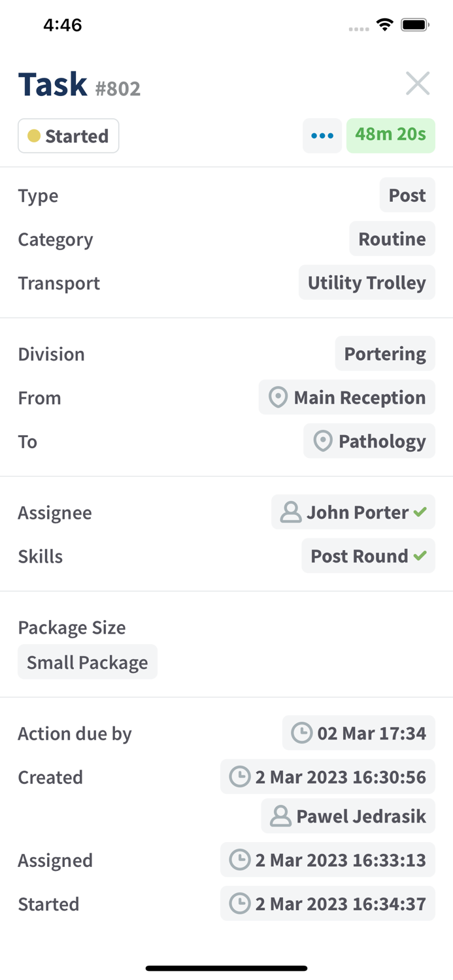Screen dimensions: 453x980
Task: Close the task details with X icon
Action: click(x=417, y=84)
